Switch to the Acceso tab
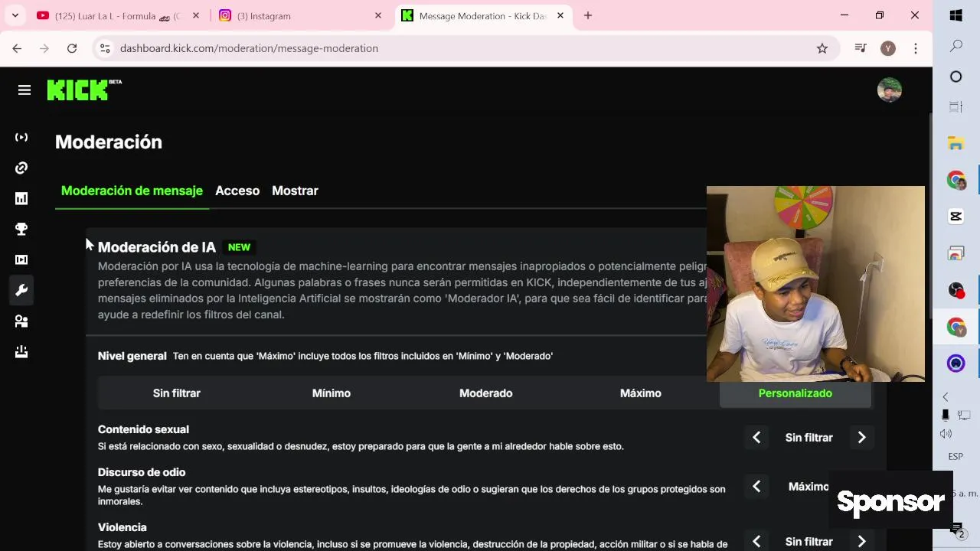The image size is (980, 551). [x=237, y=191]
